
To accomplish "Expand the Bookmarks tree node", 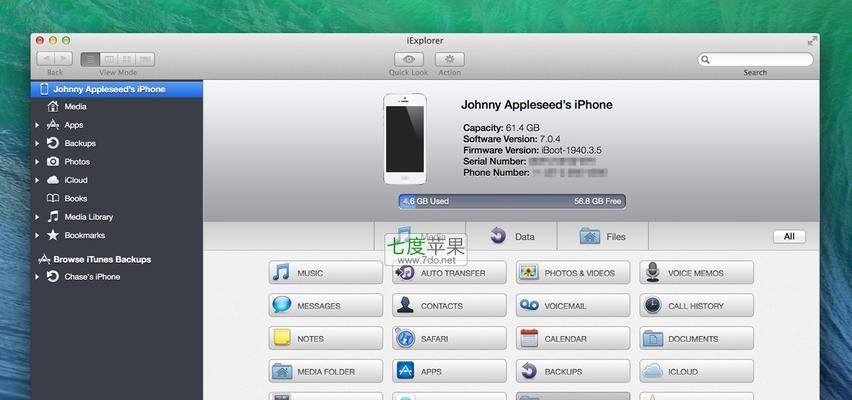I will tap(37, 235).
